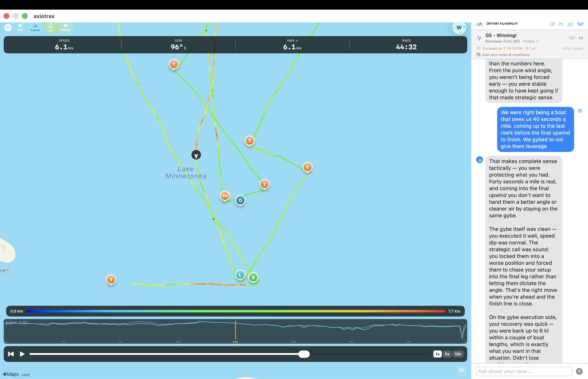The width and height of the screenshot is (588, 379).
Task: Select the topmost T tack marker on map
Action: 174,64
